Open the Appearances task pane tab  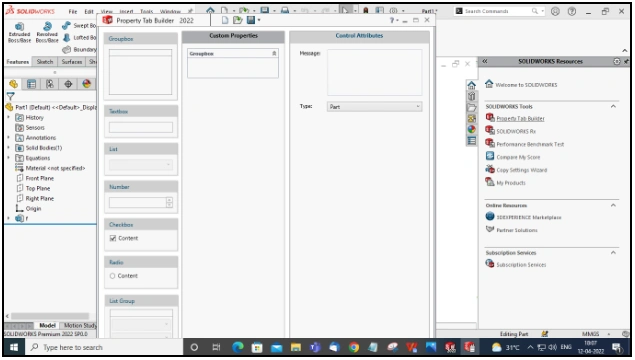(x=471, y=130)
